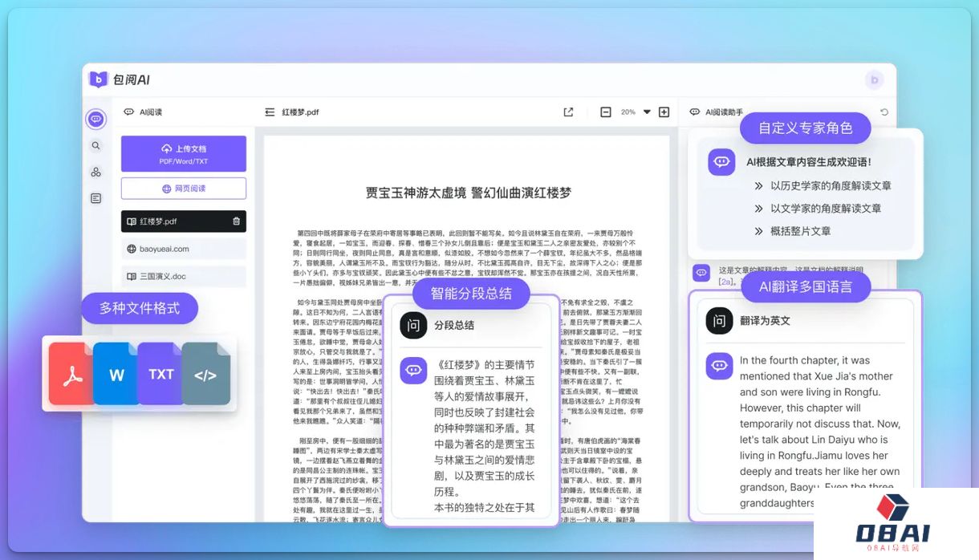The height and width of the screenshot is (560, 979).
Task: Open the document notes sidebar icon
Action: click(x=96, y=198)
